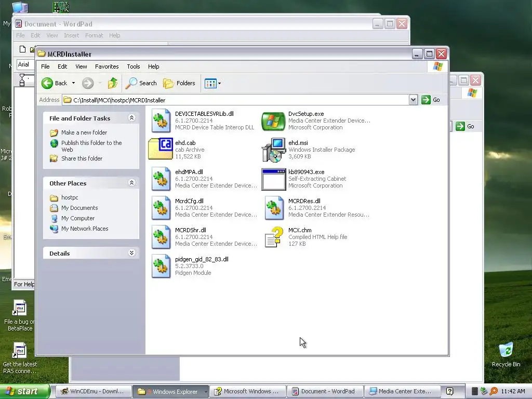Switch to Document - WordPad taskbar button
532x399 pixels.
325,392
